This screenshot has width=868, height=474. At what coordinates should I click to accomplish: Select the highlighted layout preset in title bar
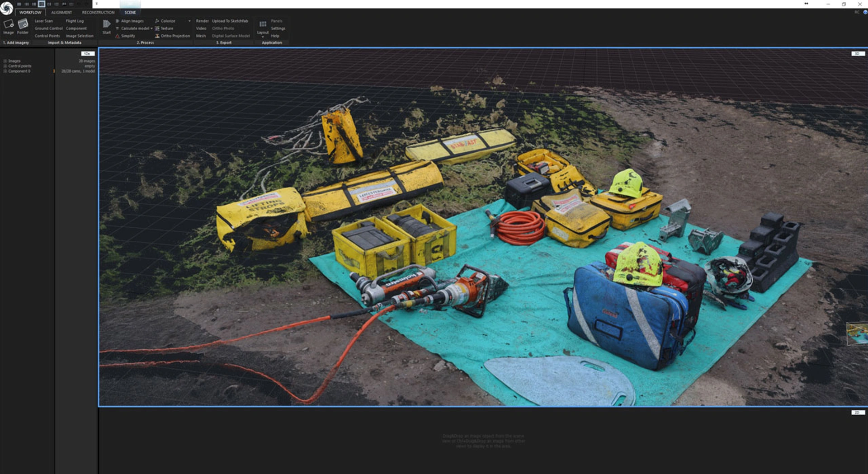[41, 4]
